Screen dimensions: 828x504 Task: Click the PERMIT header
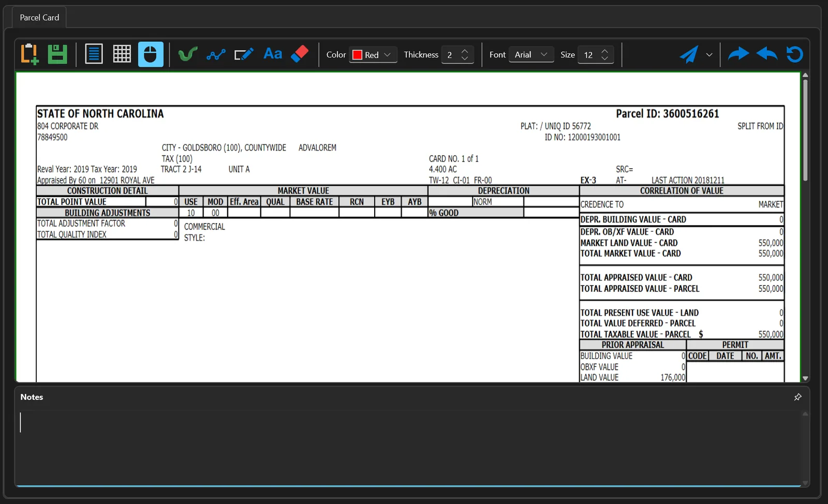tap(735, 345)
